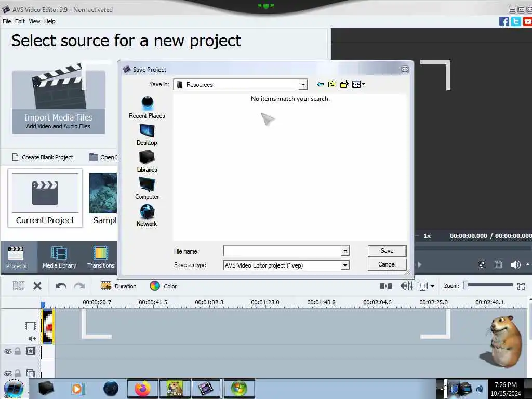Click the Back arrow in Save dialog
Image resolution: width=532 pixels, height=399 pixels.
(x=320, y=84)
